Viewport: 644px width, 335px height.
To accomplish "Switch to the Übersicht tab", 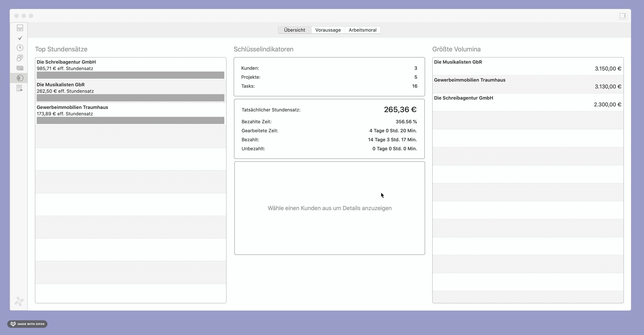I will pyautogui.click(x=294, y=30).
